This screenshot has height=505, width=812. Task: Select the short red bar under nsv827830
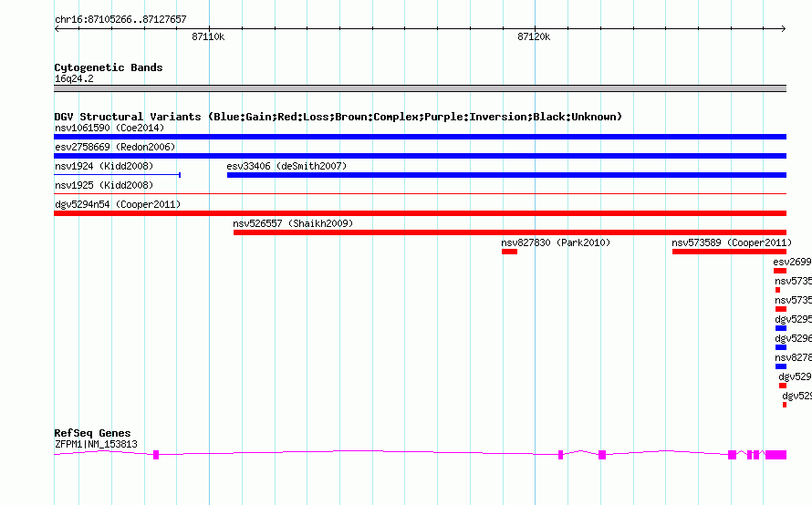tap(510, 252)
